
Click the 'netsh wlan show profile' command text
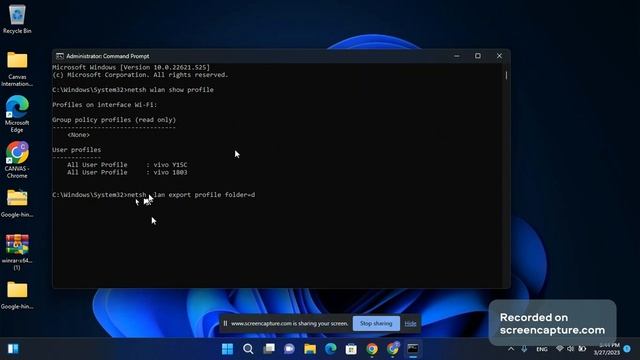171,90
